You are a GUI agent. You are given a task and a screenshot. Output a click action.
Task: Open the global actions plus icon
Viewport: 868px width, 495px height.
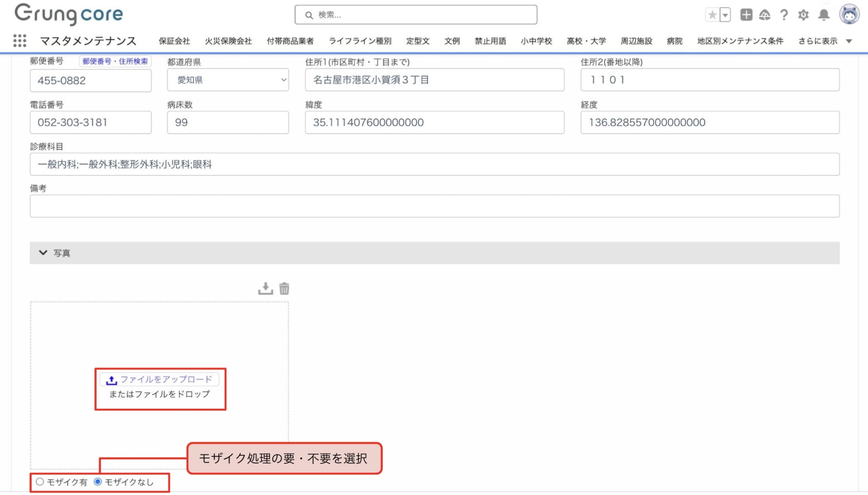point(746,15)
